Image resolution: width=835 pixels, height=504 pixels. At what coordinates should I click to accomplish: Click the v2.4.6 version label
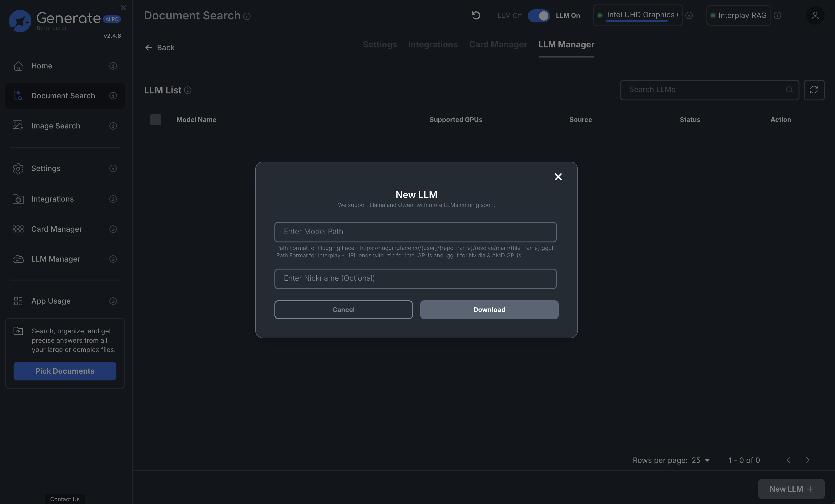click(112, 36)
